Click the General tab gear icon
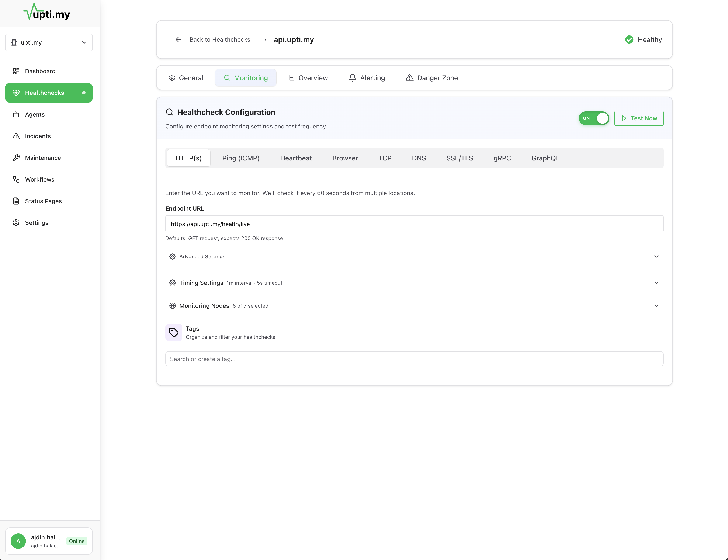Screen dimensions: 728x560 click(172, 78)
